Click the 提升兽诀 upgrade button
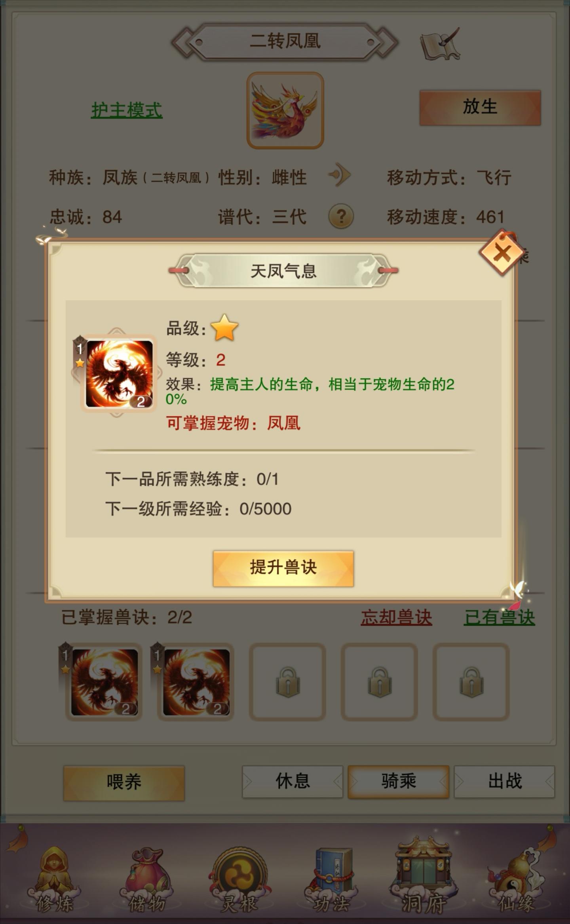570x924 pixels. click(283, 568)
